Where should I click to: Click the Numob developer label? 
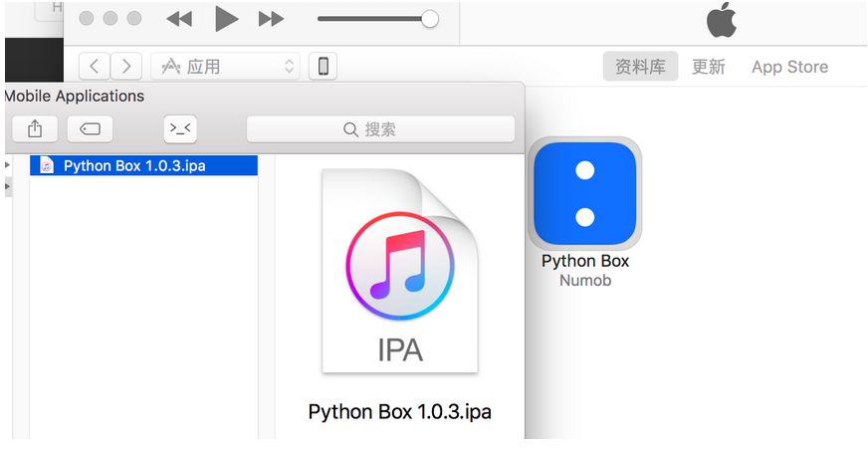(585, 280)
